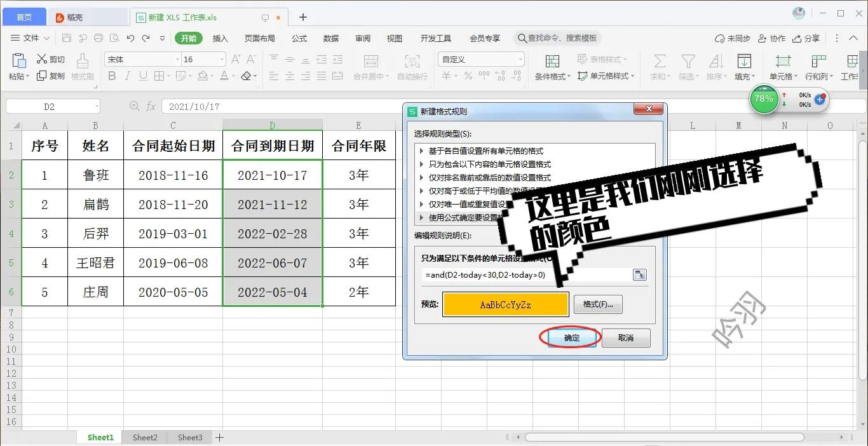868x446 pixels.
Task: Click the 取消 button in the dialog
Action: [626, 337]
